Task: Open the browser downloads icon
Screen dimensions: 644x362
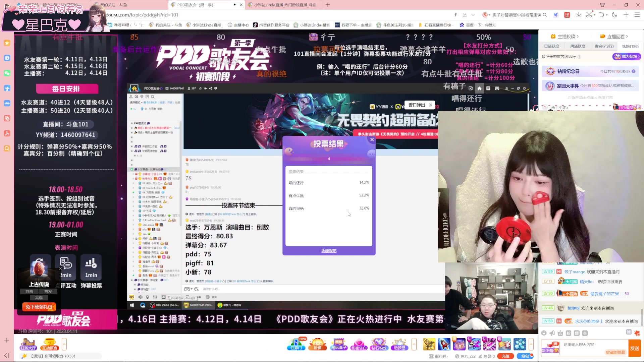Action: (x=579, y=15)
